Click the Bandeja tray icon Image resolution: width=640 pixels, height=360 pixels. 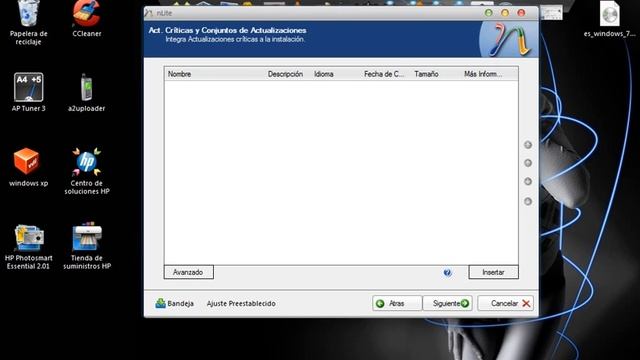click(x=174, y=303)
